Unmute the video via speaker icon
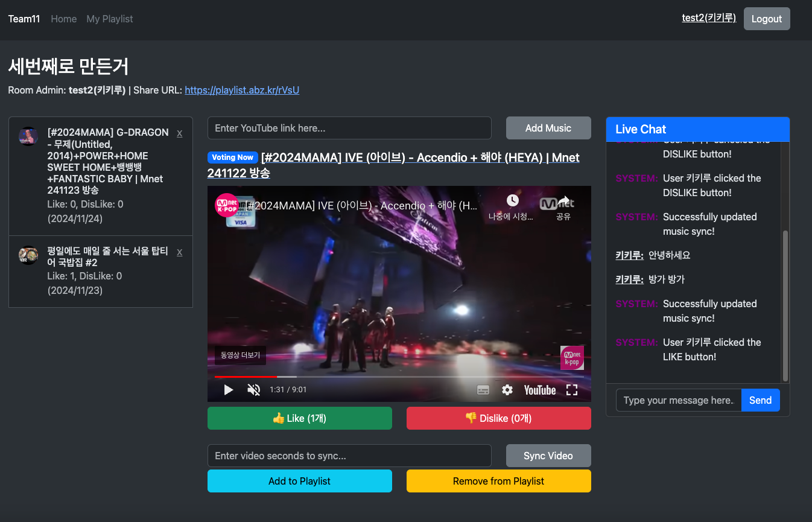Image resolution: width=812 pixels, height=522 pixels. coord(254,390)
